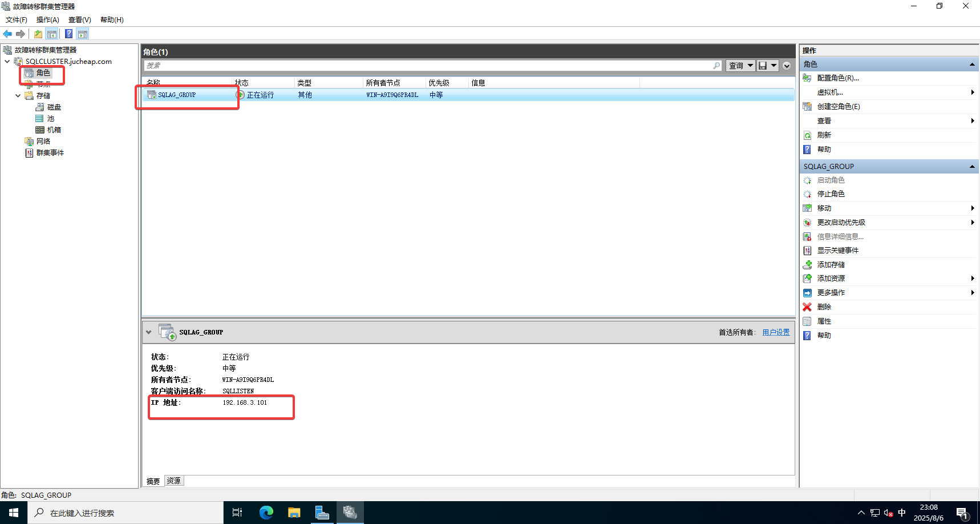This screenshot has height=524, width=980.
Task: Open Server Manager from the taskbar
Action: point(322,513)
